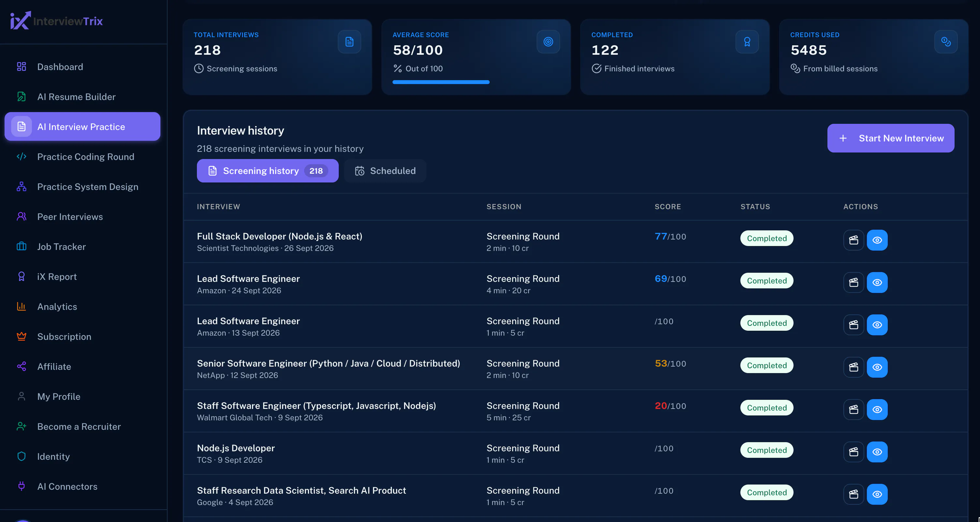The image size is (980, 522).
Task: Click the Completed status of Node.js Developer
Action: click(x=766, y=450)
